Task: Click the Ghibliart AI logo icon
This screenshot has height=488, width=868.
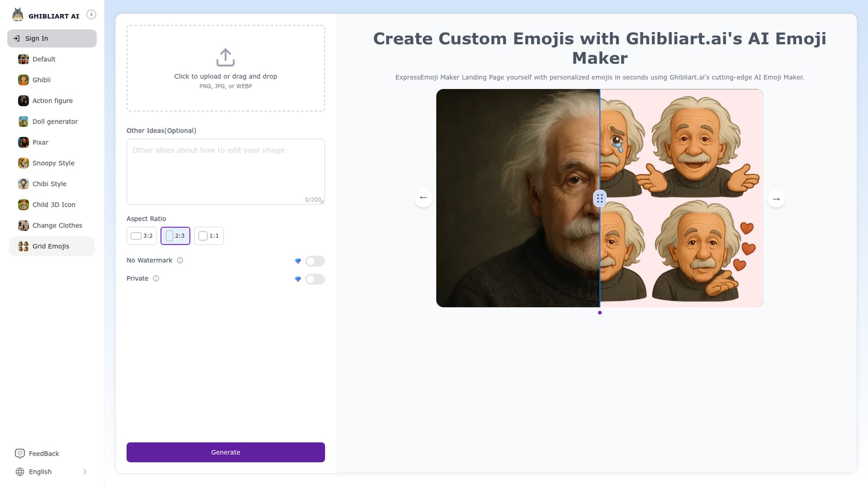Action: coord(18,15)
